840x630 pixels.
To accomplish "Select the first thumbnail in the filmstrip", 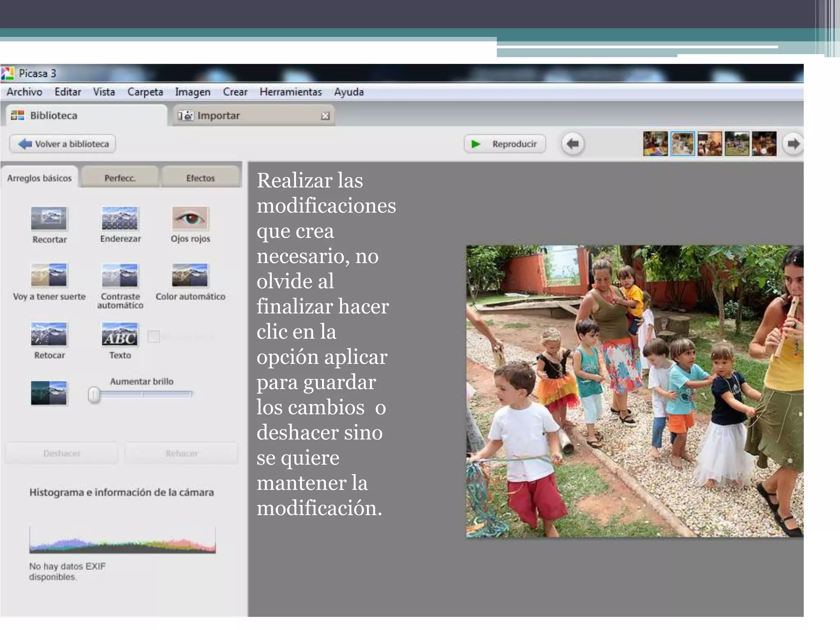I will tap(655, 144).
